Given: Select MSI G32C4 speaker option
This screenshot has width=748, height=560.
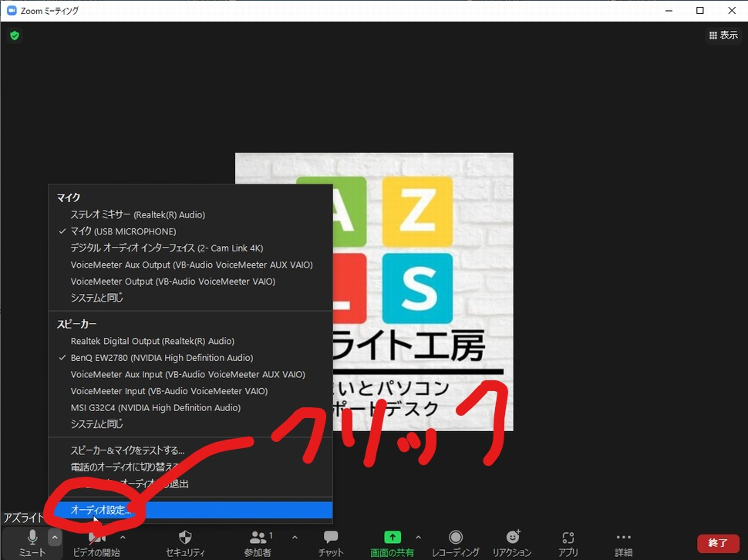Looking at the screenshot, I should tap(190, 408).
